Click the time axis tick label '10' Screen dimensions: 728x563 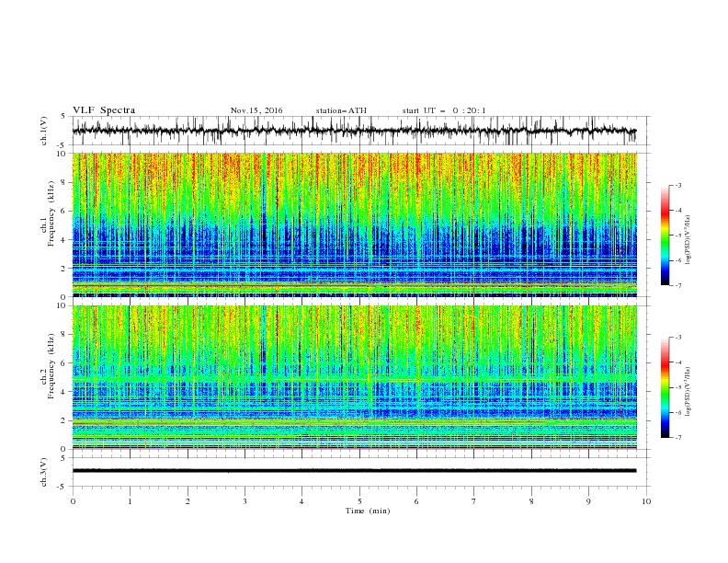646,501
